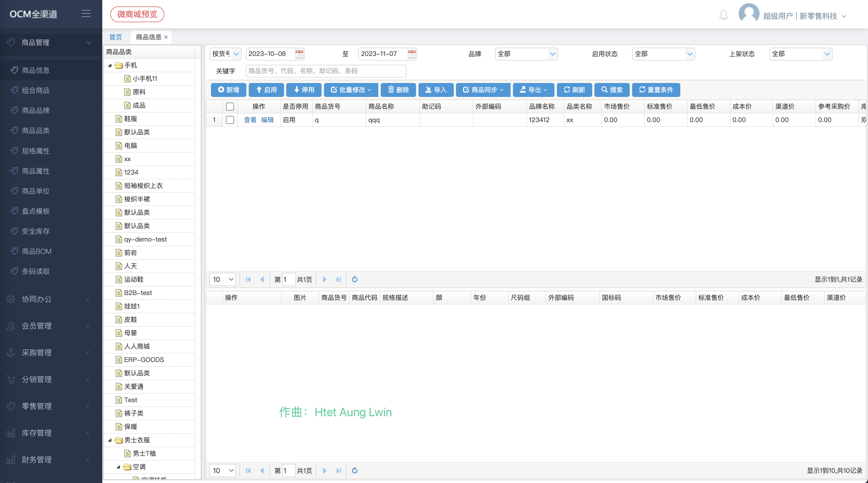
Task: Click the 删除 delete button
Action: pos(398,90)
